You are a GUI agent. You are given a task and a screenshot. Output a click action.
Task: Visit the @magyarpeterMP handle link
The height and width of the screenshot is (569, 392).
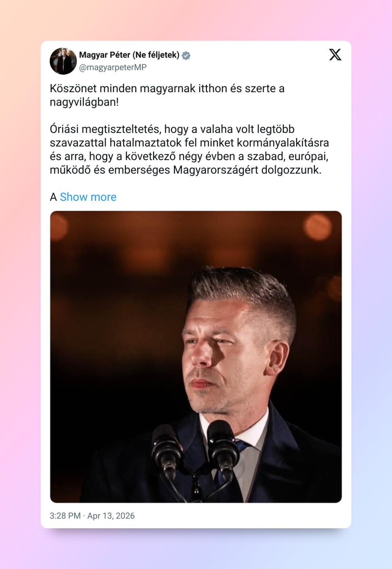click(x=113, y=67)
